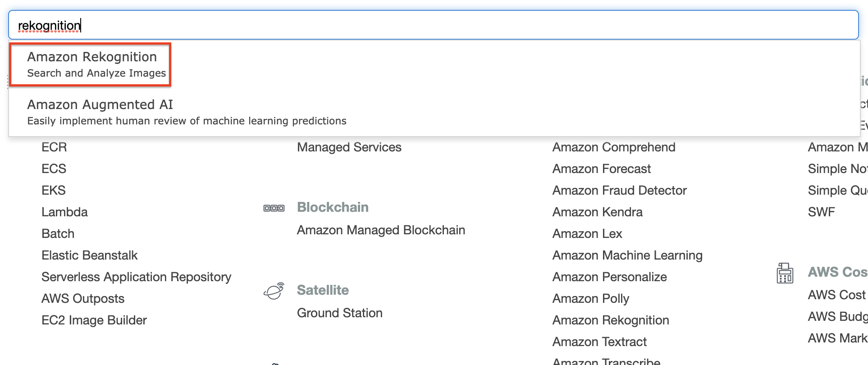Open the SWF service link
Viewport: 868px width, 365px height.
click(821, 212)
